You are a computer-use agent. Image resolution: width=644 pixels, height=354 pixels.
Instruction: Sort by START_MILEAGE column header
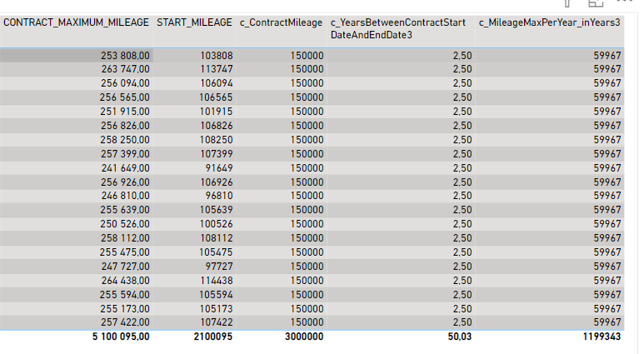pyautogui.click(x=194, y=22)
